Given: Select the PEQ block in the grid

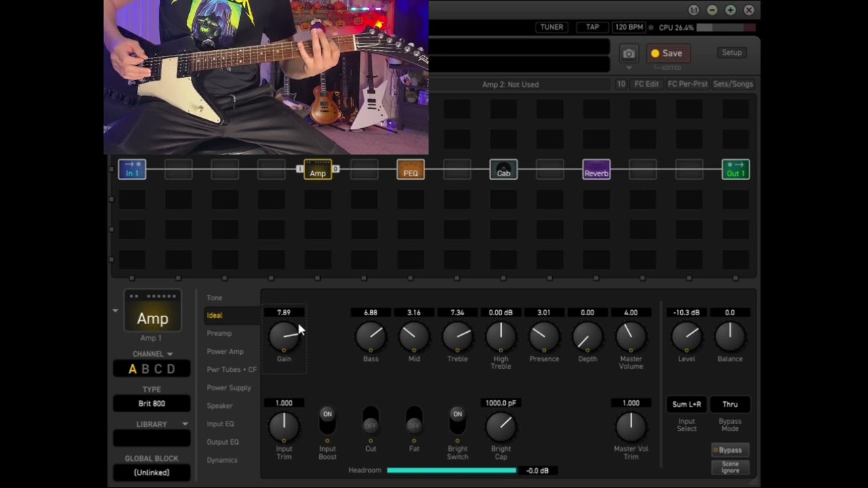Looking at the screenshot, I should pyautogui.click(x=410, y=169).
